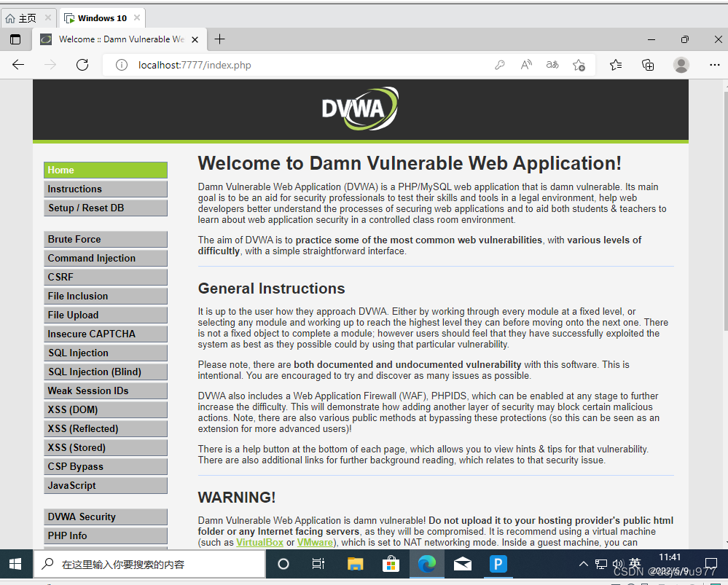Open the Windows Start menu
Image resolution: width=728 pixels, height=585 pixels.
click(x=15, y=564)
